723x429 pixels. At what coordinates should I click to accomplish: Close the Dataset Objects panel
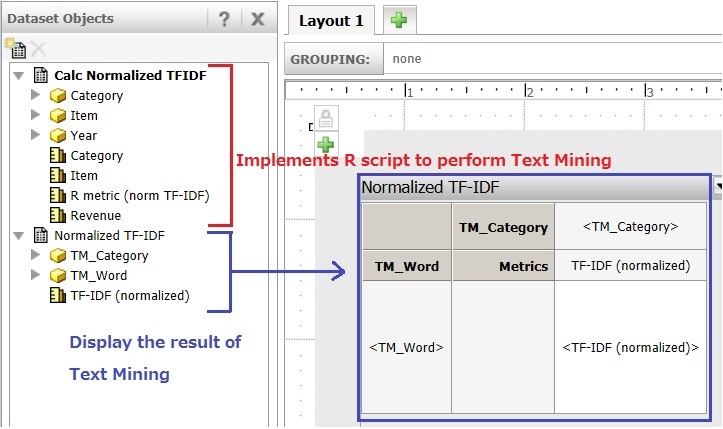[257, 19]
